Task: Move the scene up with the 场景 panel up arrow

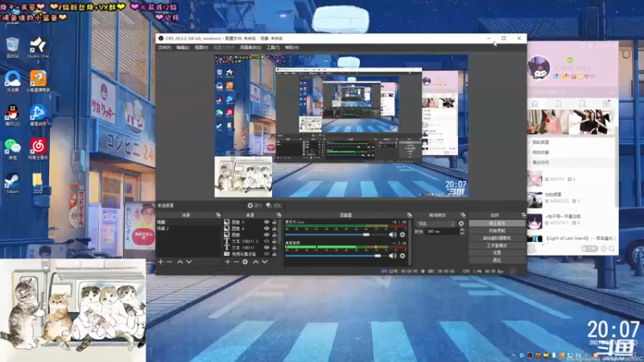Action: click(x=180, y=262)
